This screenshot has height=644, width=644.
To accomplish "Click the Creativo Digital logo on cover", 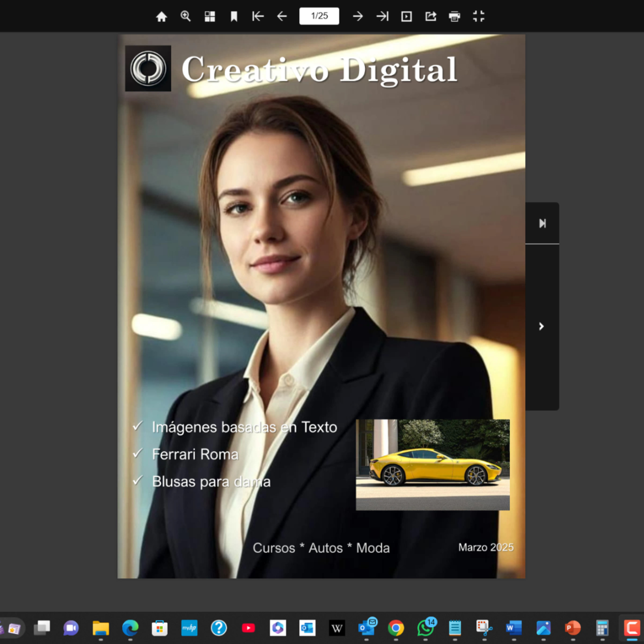I will click(x=148, y=68).
